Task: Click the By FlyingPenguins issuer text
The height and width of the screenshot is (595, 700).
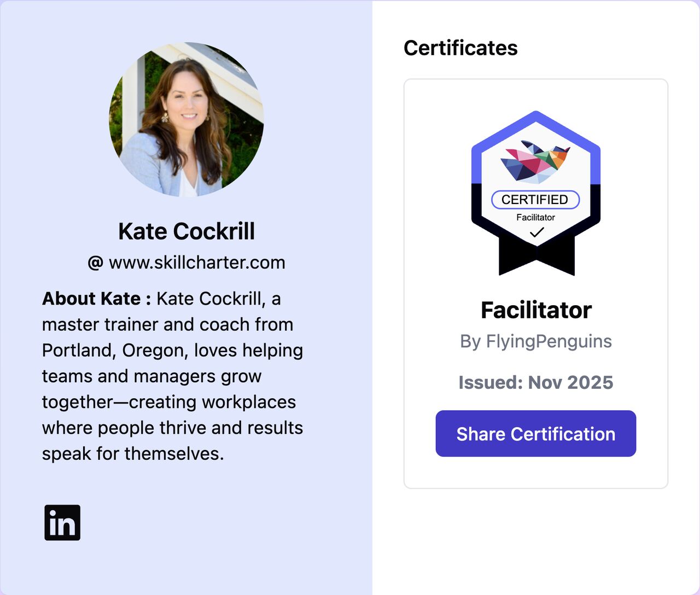Action: coord(536,341)
